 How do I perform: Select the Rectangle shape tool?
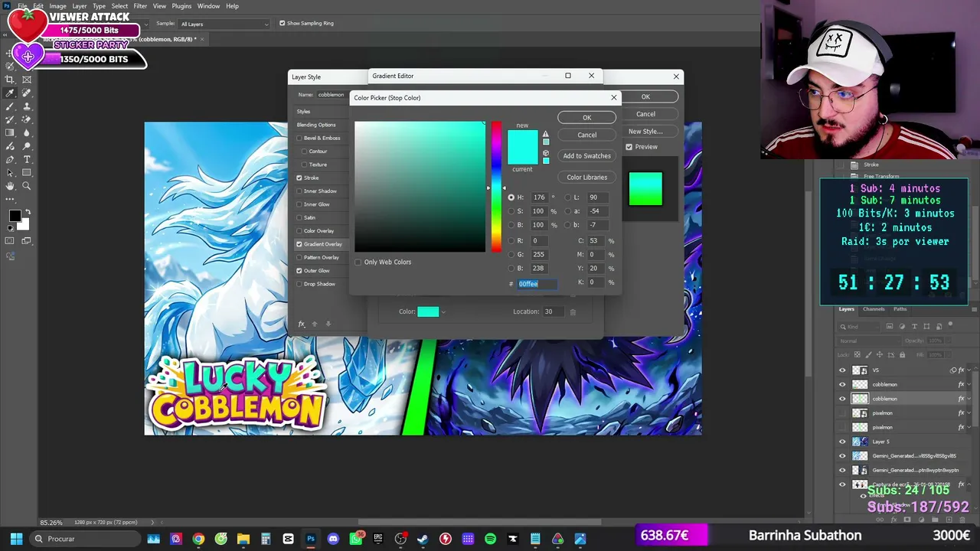click(27, 173)
